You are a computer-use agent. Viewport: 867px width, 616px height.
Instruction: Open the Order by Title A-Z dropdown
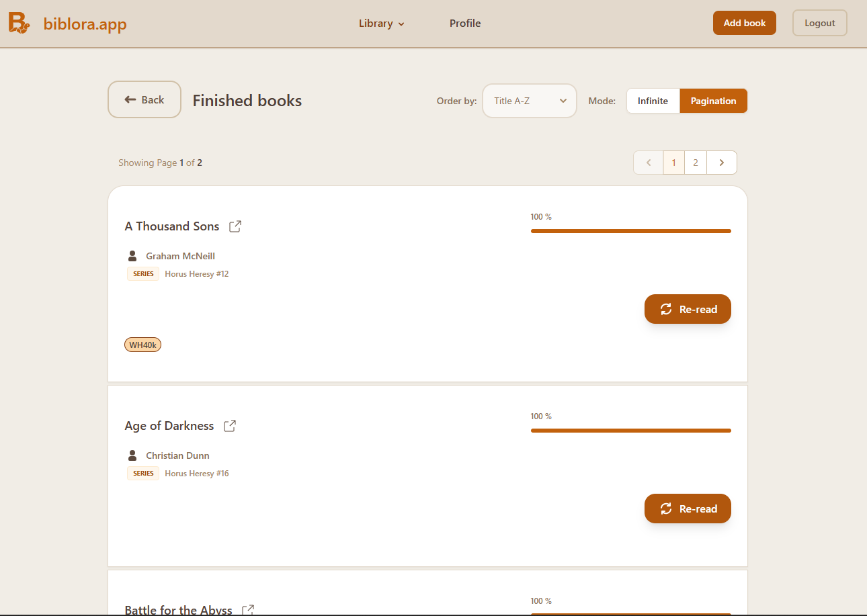click(530, 101)
